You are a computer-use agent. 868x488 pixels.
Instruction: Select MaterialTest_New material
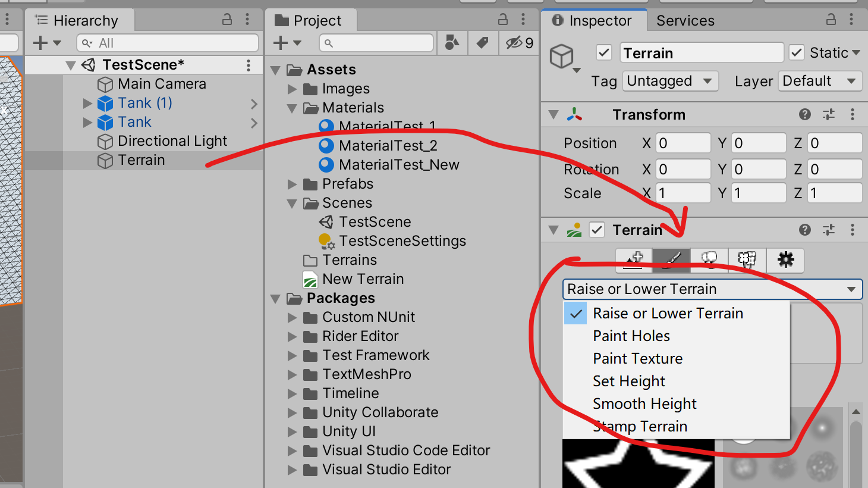(399, 165)
